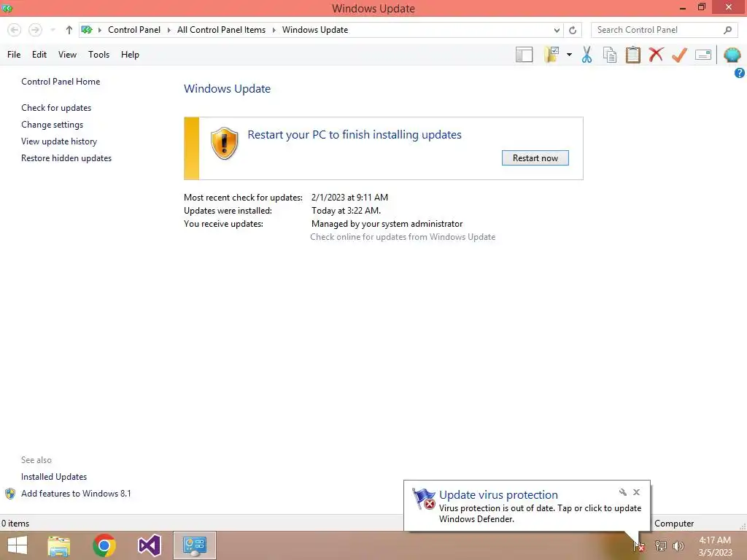Click the Cut scissors icon
The width and height of the screenshot is (747, 560).
click(x=587, y=55)
